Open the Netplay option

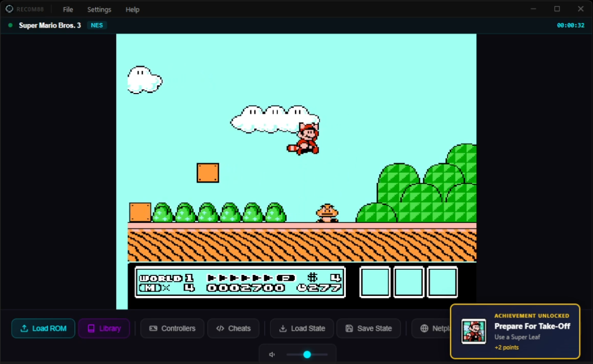point(431,328)
